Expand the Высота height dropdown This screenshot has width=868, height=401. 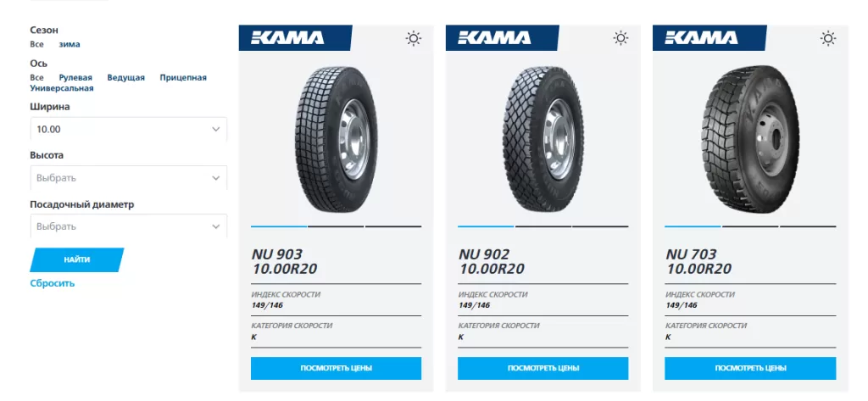click(129, 178)
